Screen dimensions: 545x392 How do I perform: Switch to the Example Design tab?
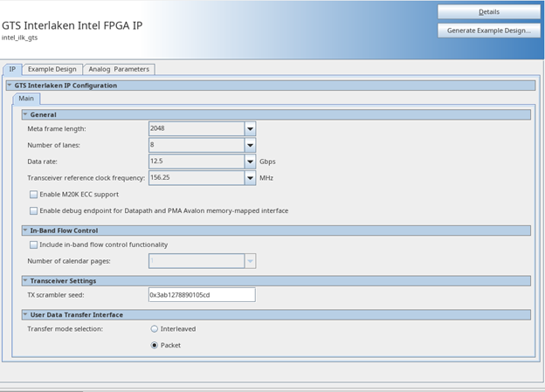click(x=52, y=69)
